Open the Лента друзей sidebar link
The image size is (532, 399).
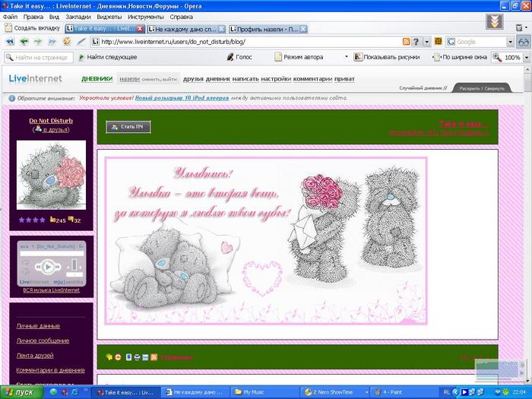(35, 355)
